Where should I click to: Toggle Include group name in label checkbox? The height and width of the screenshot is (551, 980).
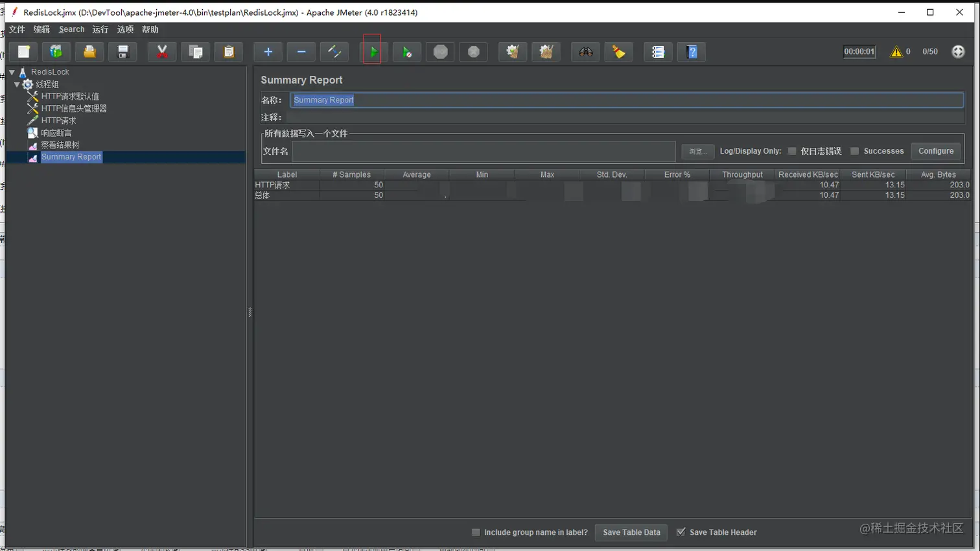(x=476, y=532)
